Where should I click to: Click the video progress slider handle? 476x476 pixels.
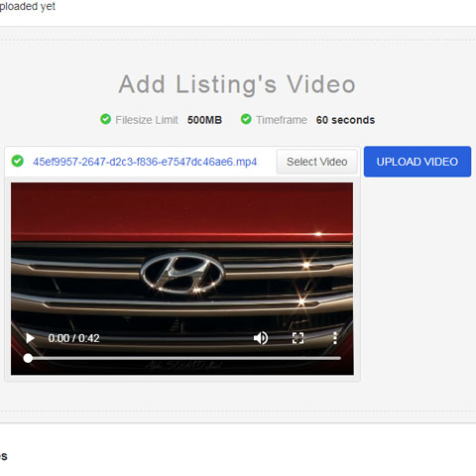pyautogui.click(x=28, y=358)
